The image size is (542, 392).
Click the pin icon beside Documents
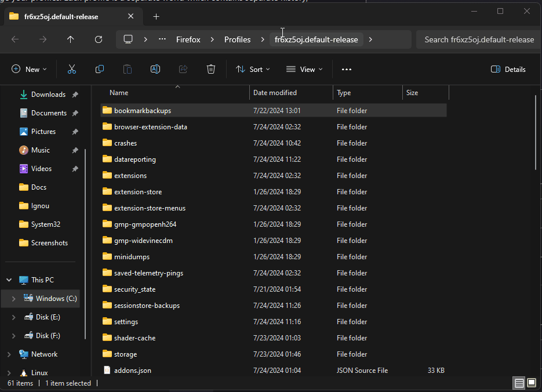(75, 113)
